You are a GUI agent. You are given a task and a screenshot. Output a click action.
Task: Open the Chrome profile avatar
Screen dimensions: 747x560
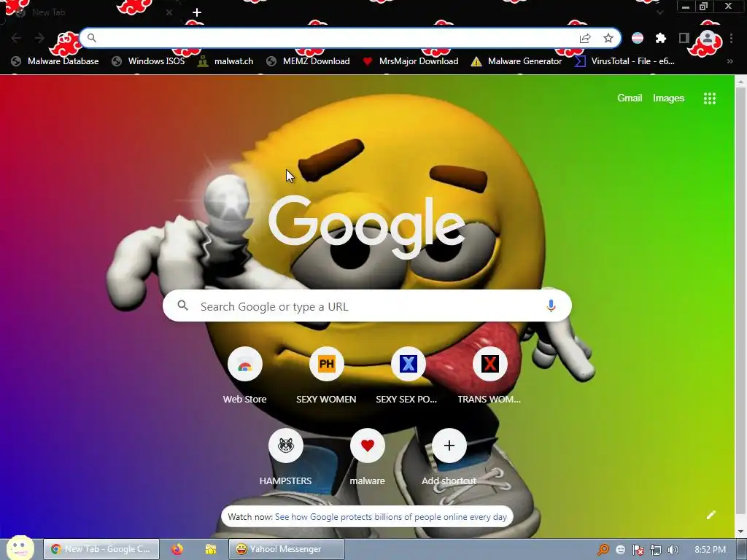(x=708, y=38)
